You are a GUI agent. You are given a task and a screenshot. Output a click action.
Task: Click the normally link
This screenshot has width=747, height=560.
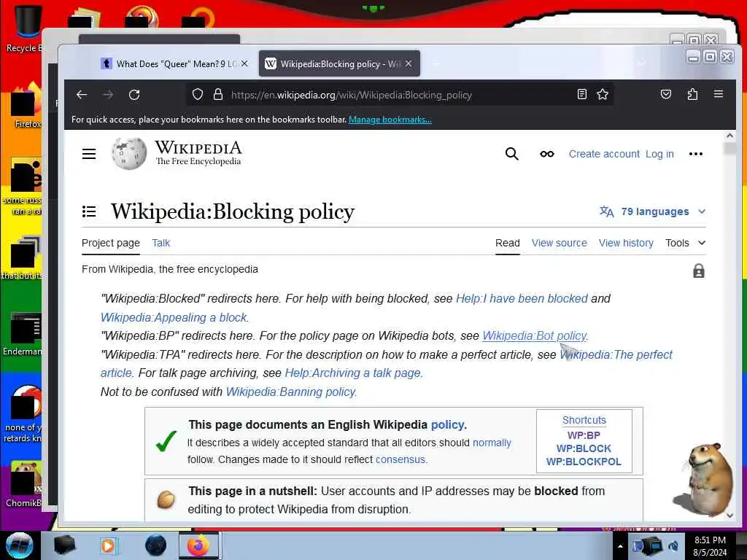[x=492, y=443]
